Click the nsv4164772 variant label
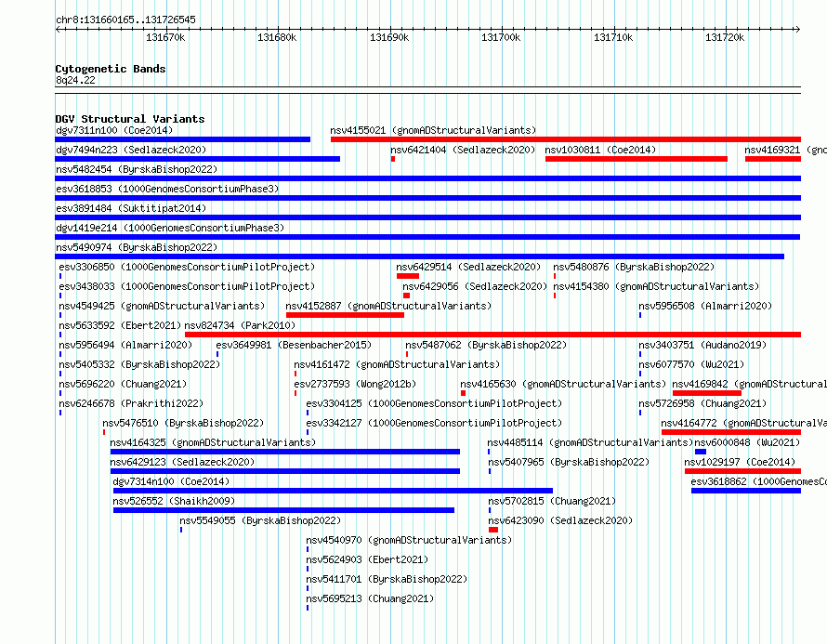 (743, 423)
